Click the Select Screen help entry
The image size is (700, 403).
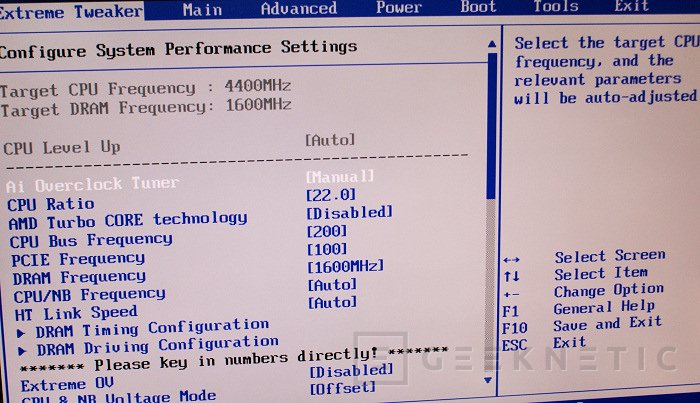click(610, 256)
